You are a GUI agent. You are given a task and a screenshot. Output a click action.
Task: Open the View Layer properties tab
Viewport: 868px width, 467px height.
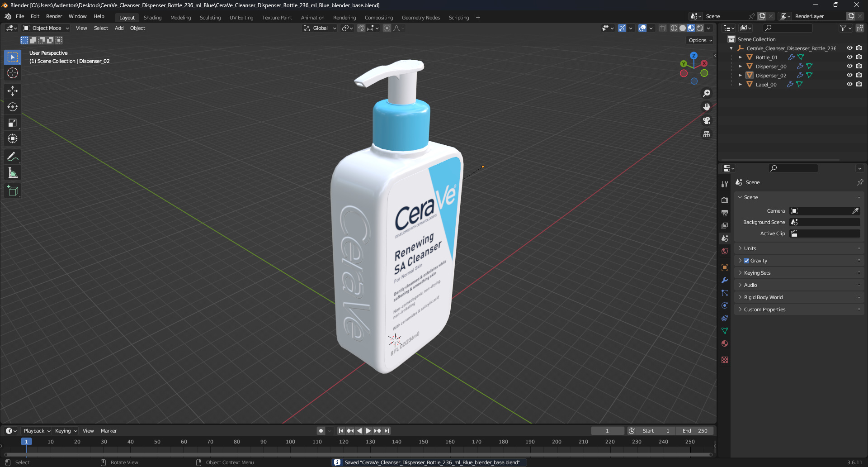tap(725, 225)
